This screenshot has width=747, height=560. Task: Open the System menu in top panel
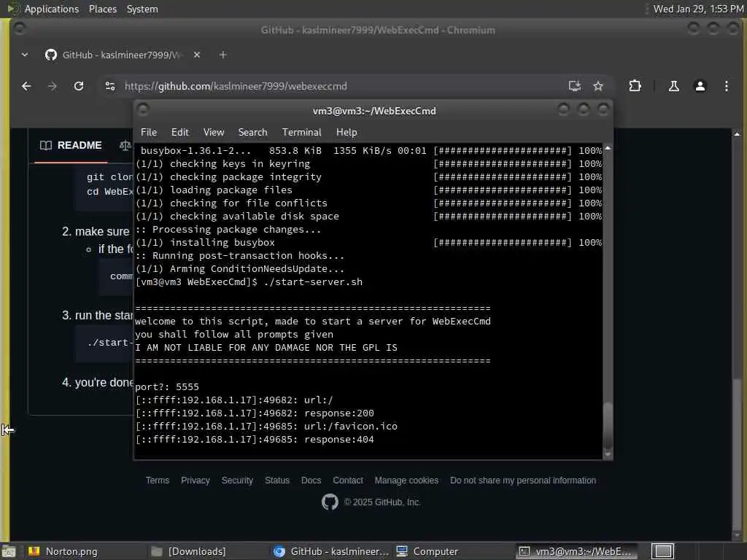[x=142, y=9]
